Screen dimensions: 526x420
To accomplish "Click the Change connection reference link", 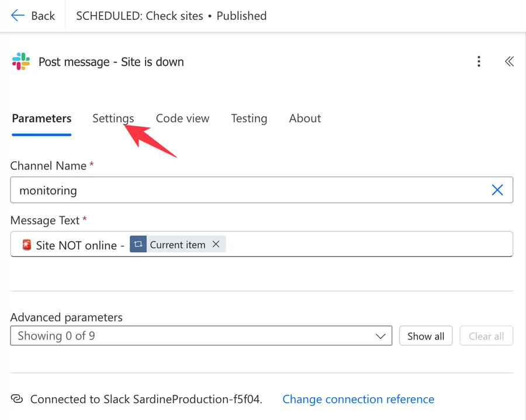I will (358, 399).
